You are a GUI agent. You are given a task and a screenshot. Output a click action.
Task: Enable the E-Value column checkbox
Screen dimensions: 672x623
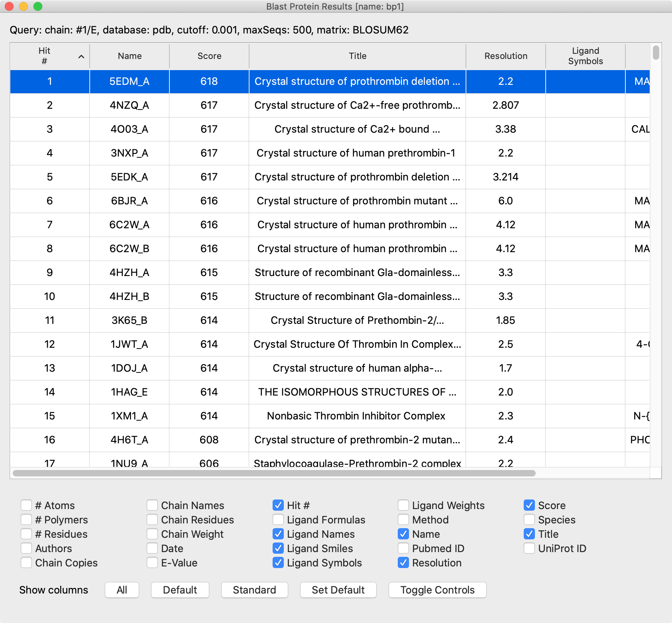point(152,562)
